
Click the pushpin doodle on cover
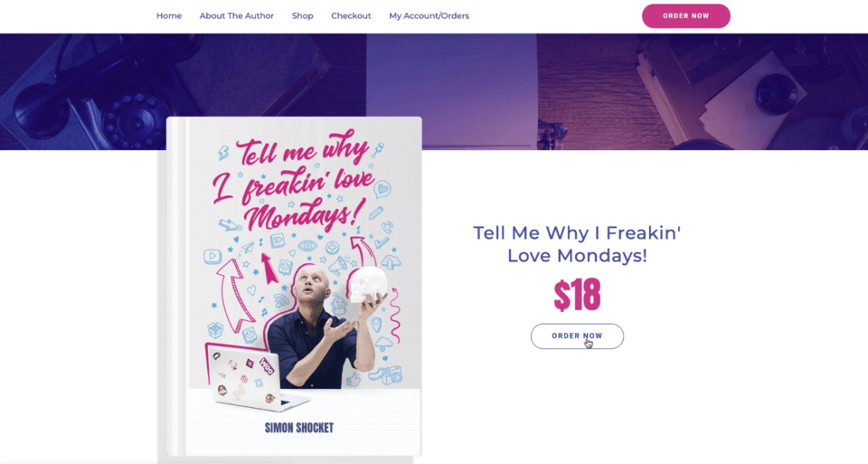[378, 149]
